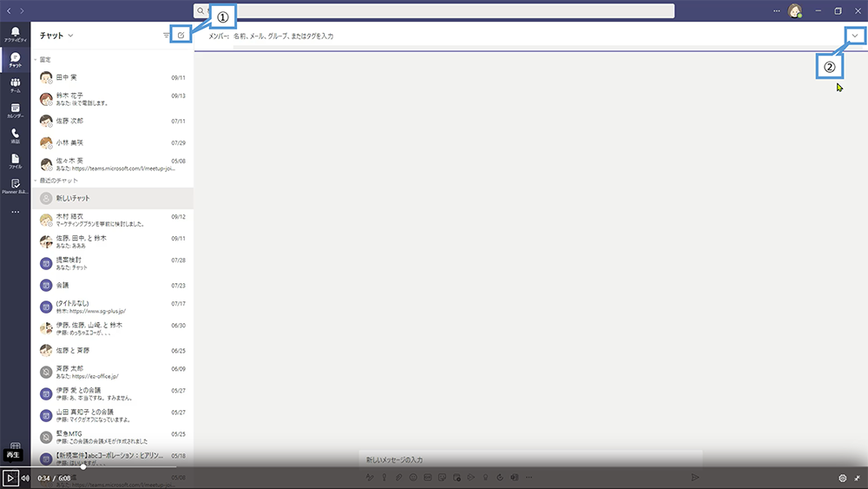Image resolution: width=868 pixels, height=489 pixels.
Task: Go back with the title bar arrow
Action: pos(9,10)
